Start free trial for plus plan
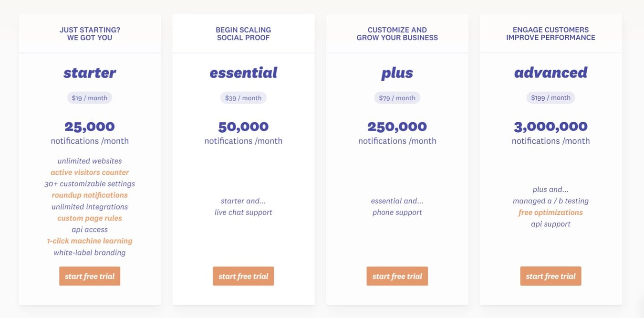This screenshot has width=644, height=318. tap(397, 276)
